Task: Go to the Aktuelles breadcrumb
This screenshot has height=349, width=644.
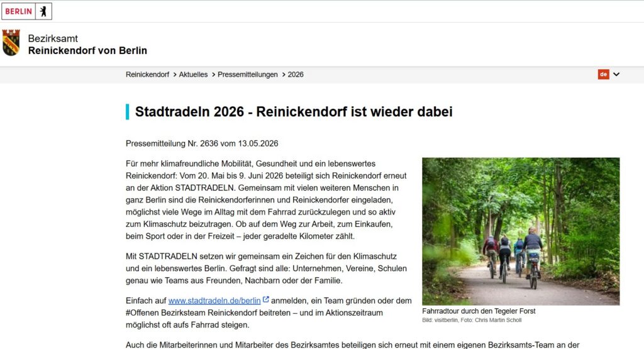Action: point(193,74)
